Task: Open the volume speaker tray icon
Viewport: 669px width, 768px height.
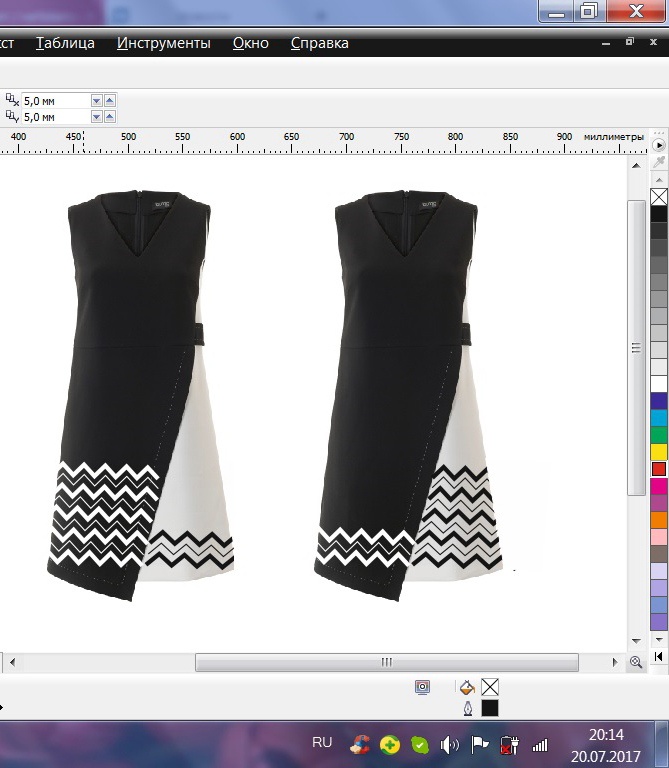Action: point(449,745)
